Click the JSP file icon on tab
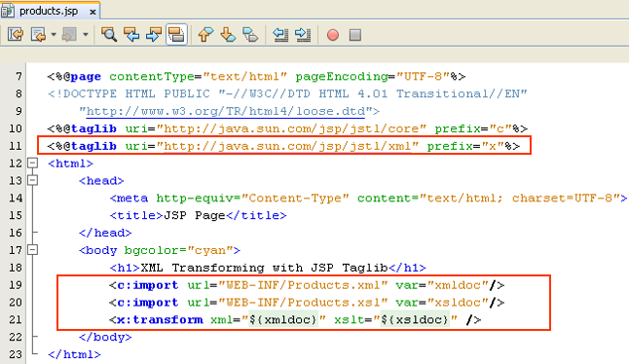This screenshot has height=364, width=629. pos(8,11)
